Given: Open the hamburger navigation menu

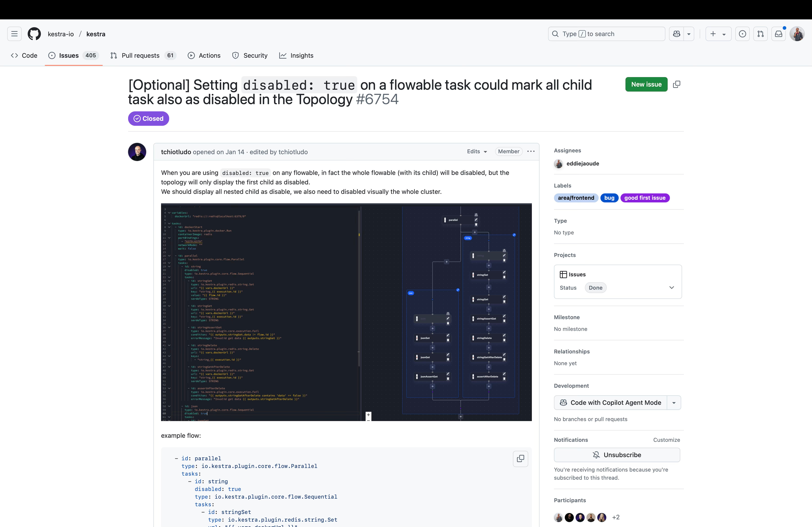Looking at the screenshot, I should tap(14, 34).
